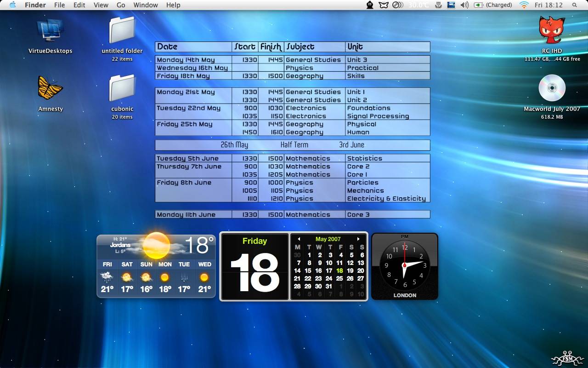Open the File menu

click(59, 5)
